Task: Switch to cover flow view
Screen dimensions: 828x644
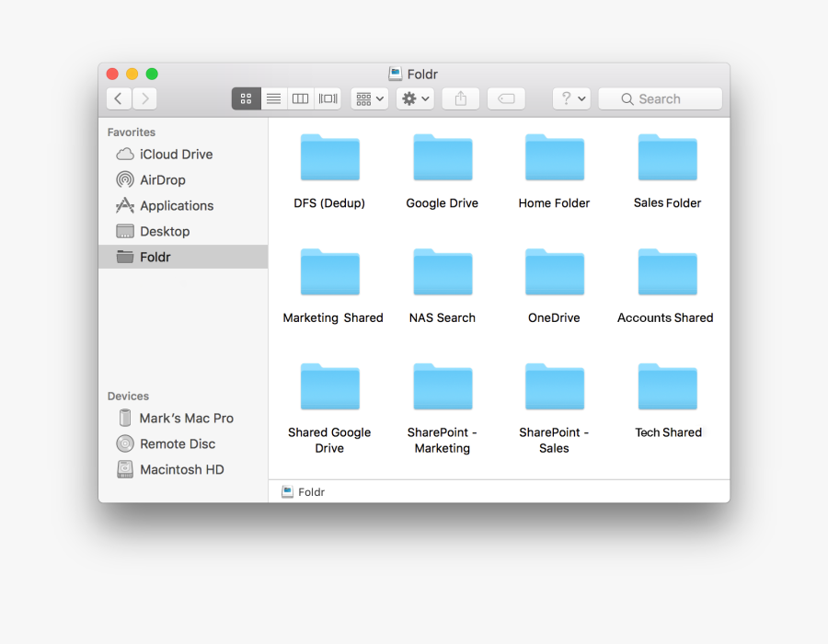Action: click(x=328, y=98)
